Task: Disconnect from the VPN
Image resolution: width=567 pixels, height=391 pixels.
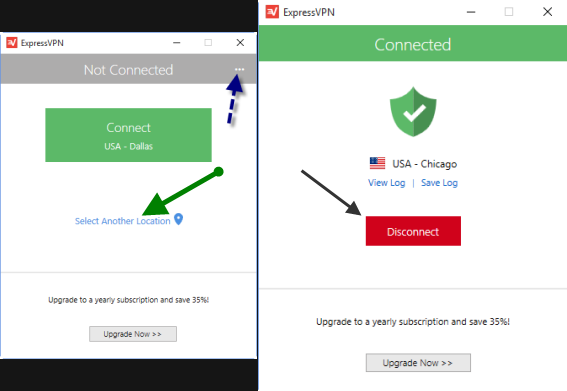Action: click(x=413, y=231)
